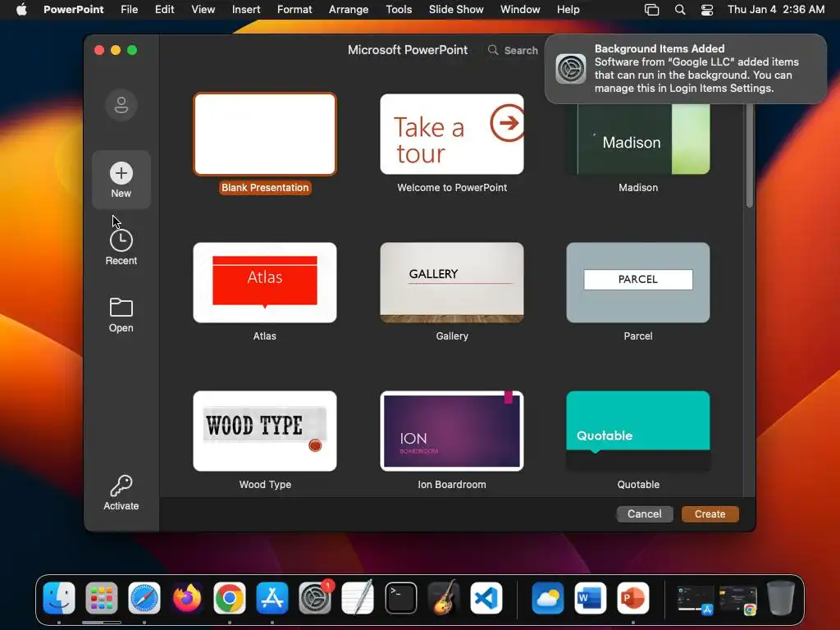The height and width of the screenshot is (630, 840).
Task: Open the Slide Show menu
Action: click(456, 10)
